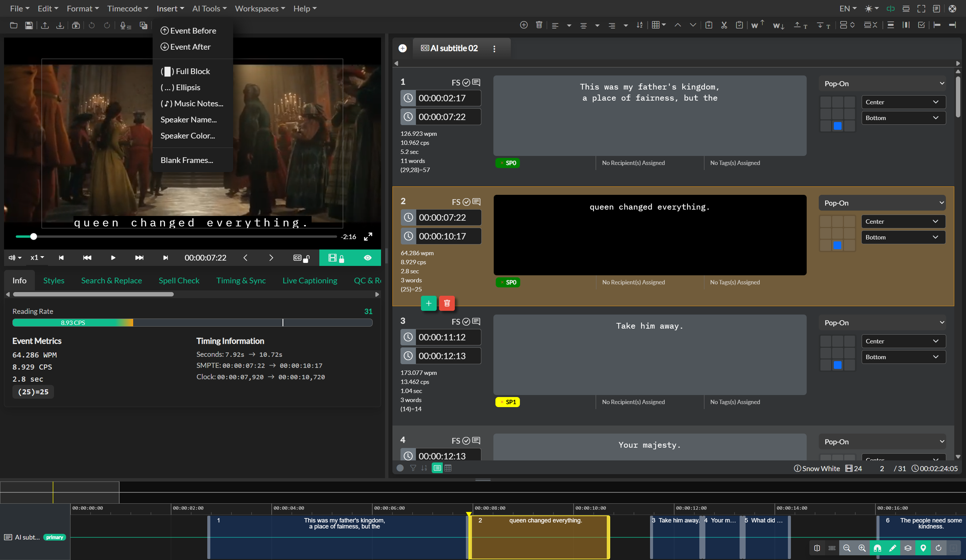
Task: Open the Pop-On dropdown for event 4
Action: tap(882, 442)
